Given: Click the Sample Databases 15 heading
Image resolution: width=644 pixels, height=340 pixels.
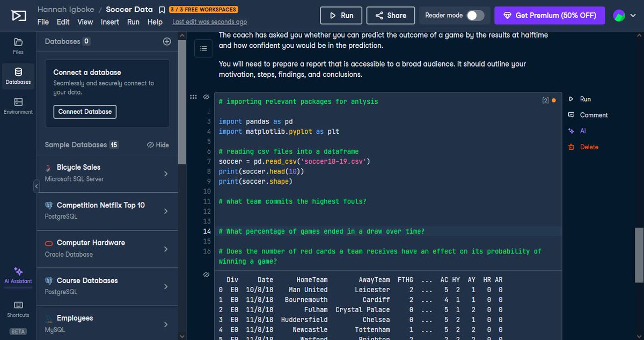Looking at the screenshot, I should coord(82,145).
